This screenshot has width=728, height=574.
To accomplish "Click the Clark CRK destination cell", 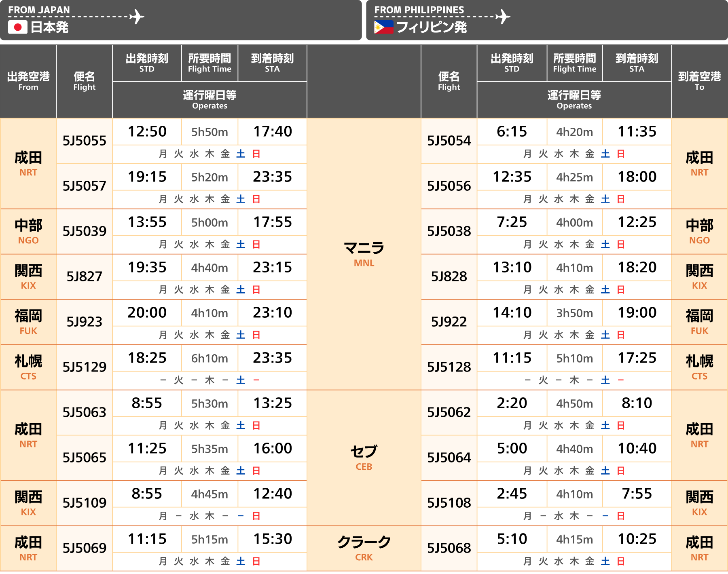I will point(364,548).
